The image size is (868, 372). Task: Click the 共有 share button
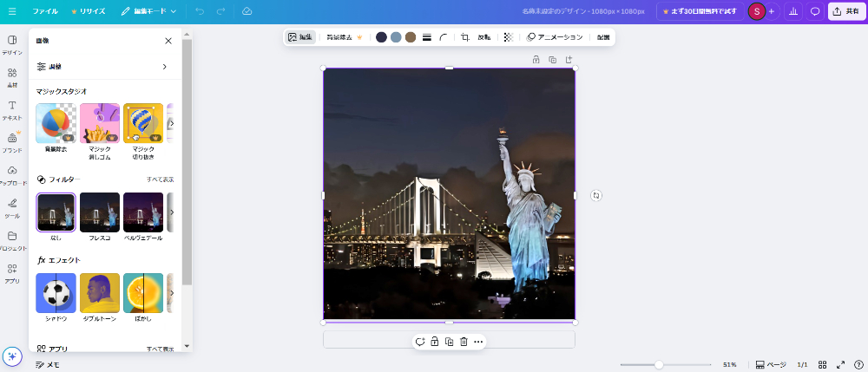point(846,11)
